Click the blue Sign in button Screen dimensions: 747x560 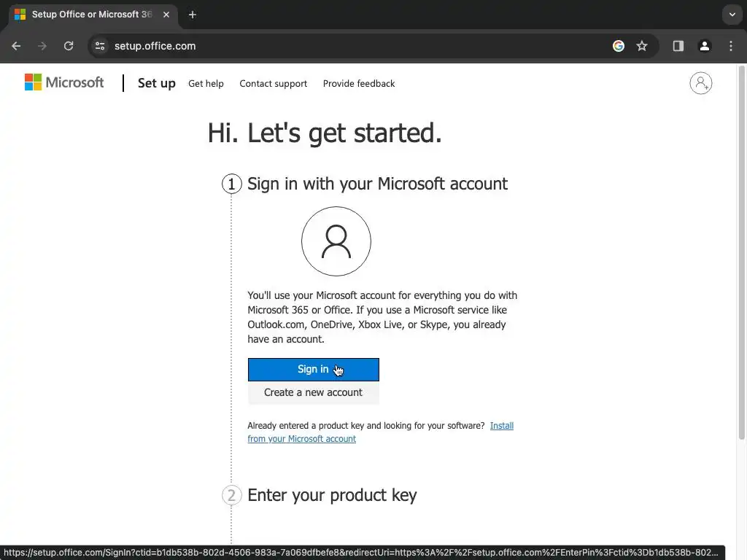point(314,370)
